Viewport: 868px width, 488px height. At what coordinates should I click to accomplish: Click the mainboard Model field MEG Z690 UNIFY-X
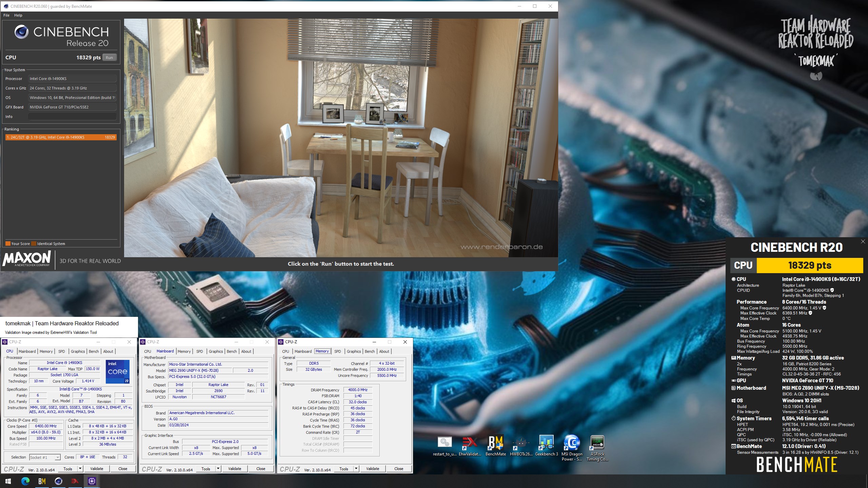200,370
